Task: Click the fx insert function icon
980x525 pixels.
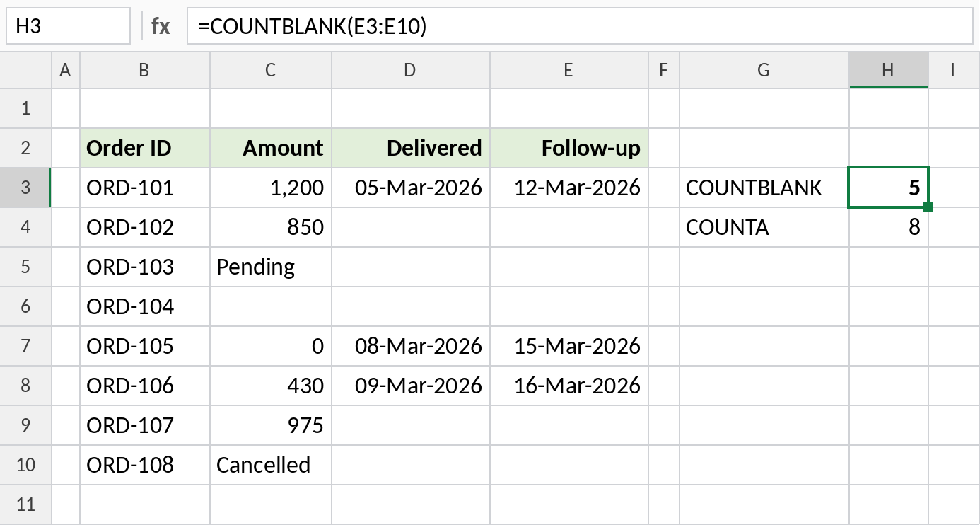Action: coord(161,26)
